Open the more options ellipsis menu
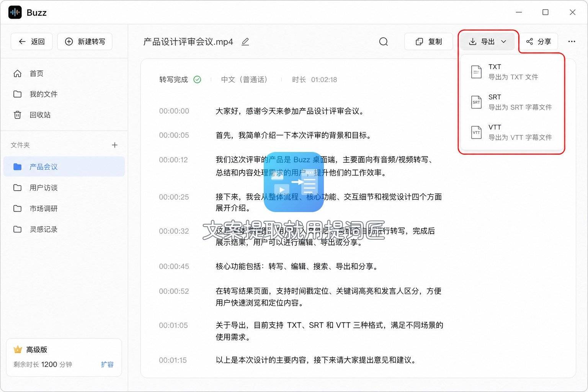Image resolution: width=588 pixels, height=392 pixels. point(572,41)
